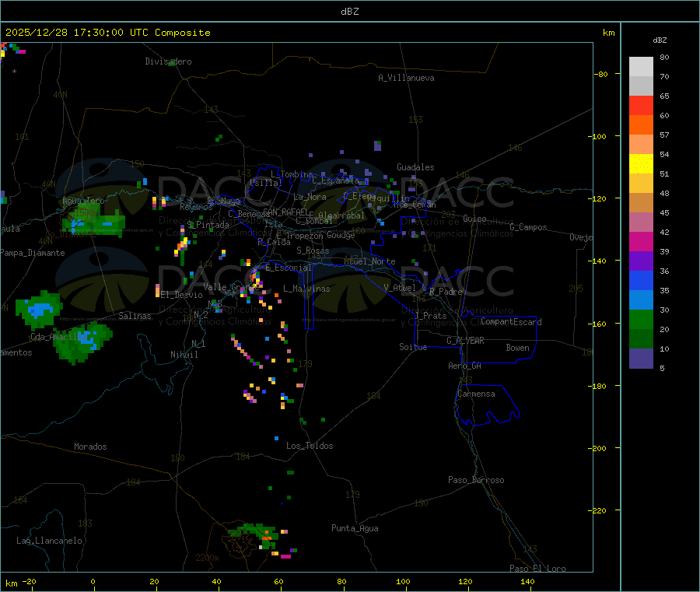The height and width of the screenshot is (592, 700).
Task: Click the Bowen location label
Action: pos(518,348)
